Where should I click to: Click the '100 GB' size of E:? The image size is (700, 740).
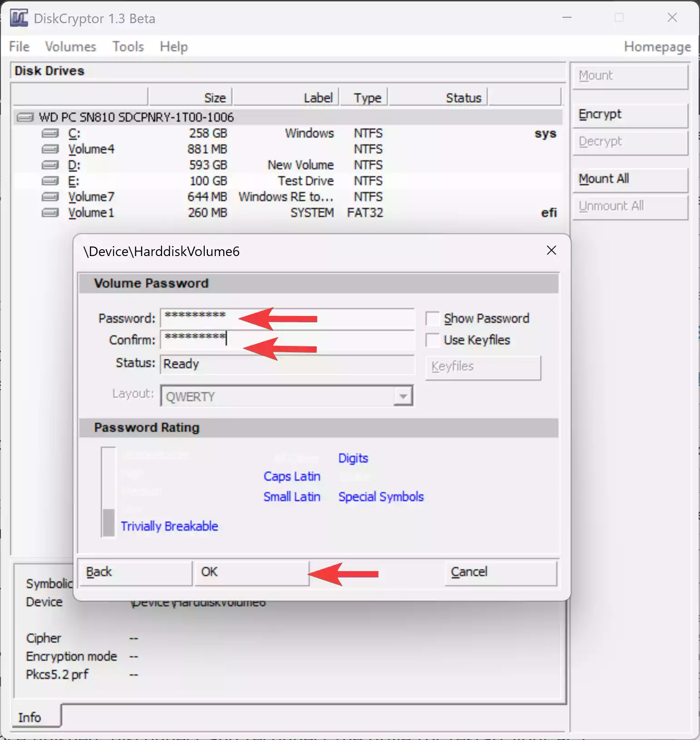click(208, 181)
